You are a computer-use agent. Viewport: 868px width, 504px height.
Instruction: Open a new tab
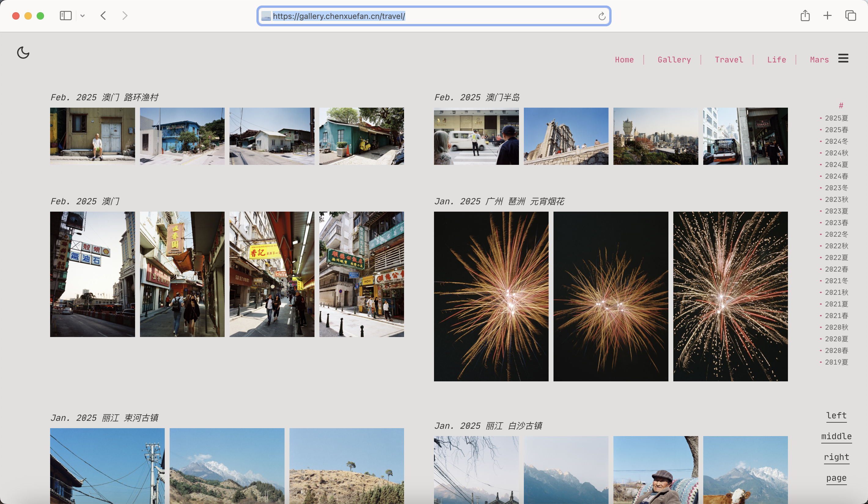click(827, 16)
